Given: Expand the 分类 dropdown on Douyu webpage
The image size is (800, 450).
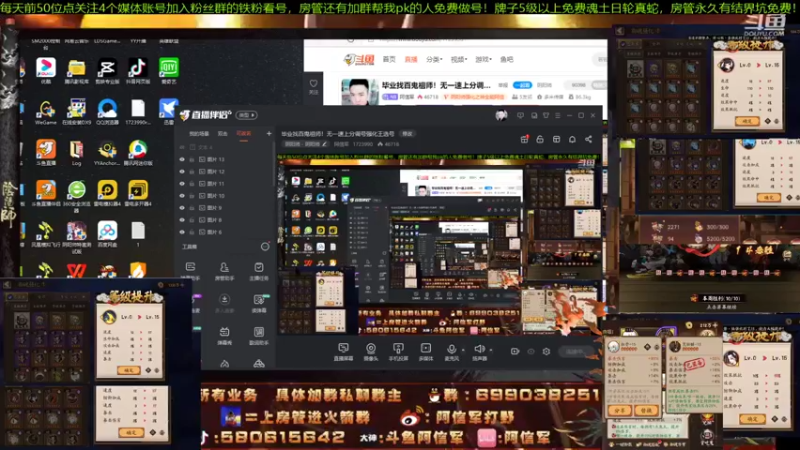Looking at the screenshot, I should click(434, 60).
